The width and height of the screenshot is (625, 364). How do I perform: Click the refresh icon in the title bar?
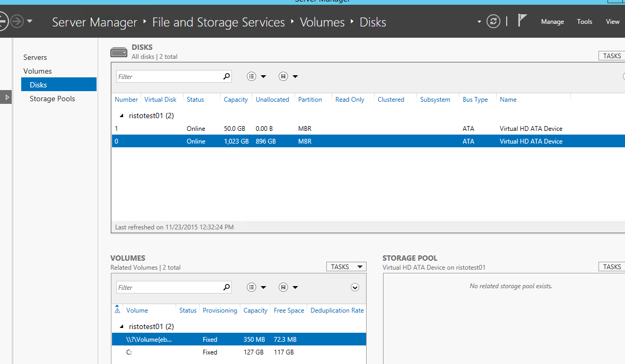click(x=493, y=21)
